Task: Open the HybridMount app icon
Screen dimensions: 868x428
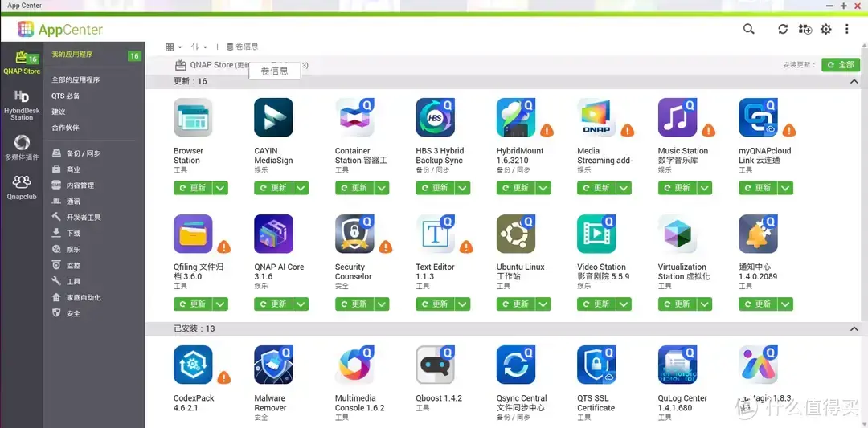Action: 516,117
